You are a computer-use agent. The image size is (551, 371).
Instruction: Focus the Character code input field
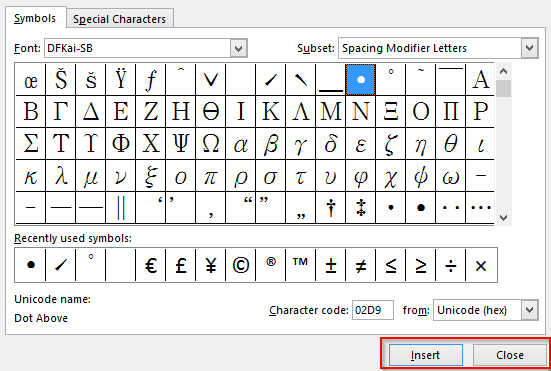tap(373, 310)
